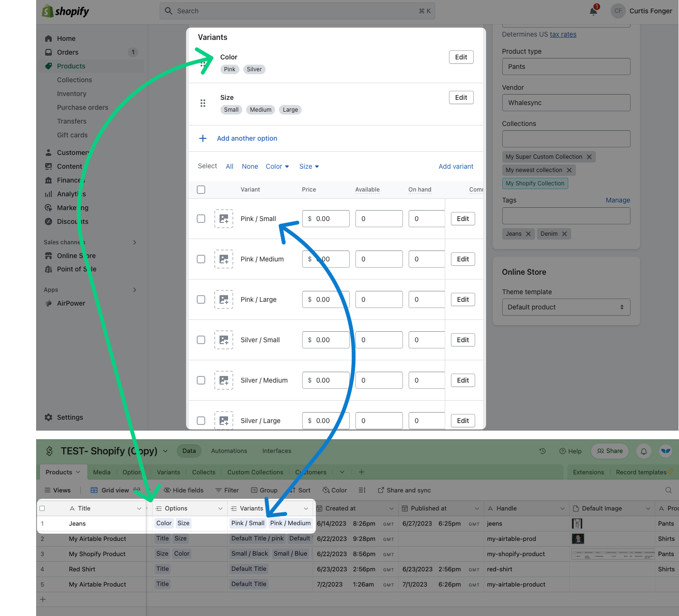Click the Add variant link
This screenshot has width=679, height=616.
456,166
